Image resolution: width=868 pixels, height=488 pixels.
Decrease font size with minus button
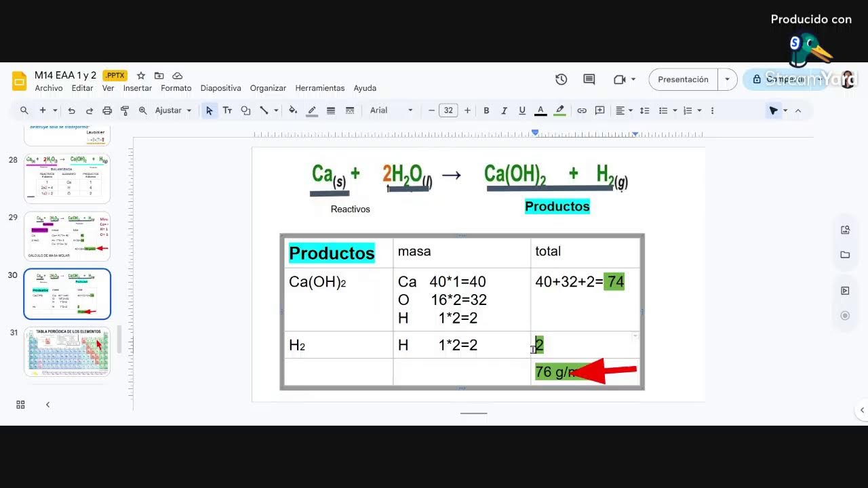point(431,110)
